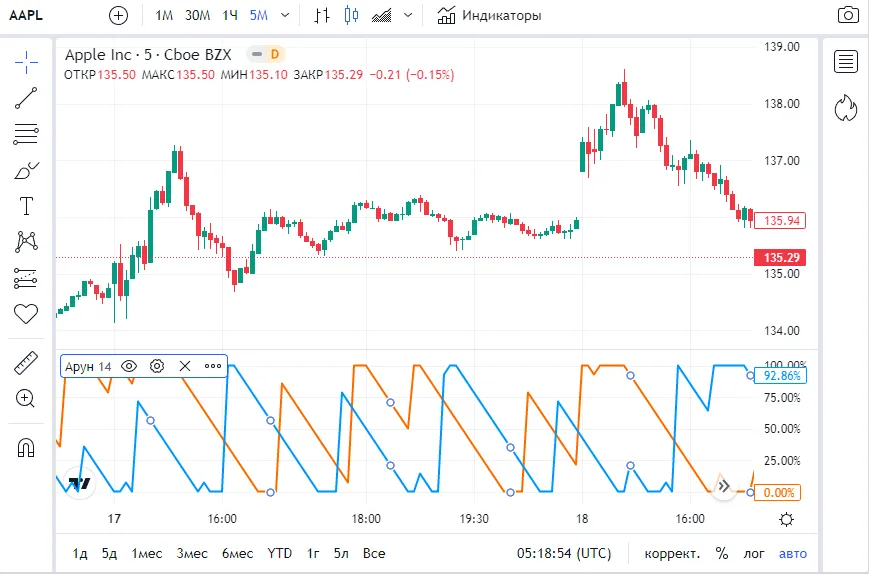Viewport: 869px width, 575px height.
Task: Click the Арун 14 indicator label
Action: (x=88, y=367)
